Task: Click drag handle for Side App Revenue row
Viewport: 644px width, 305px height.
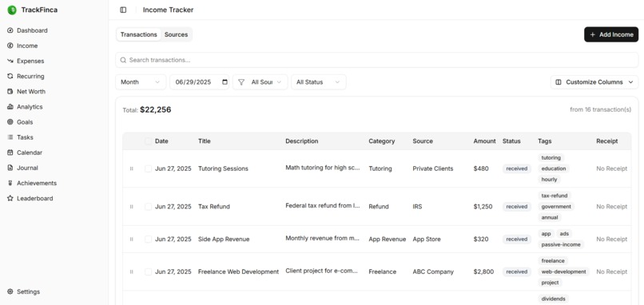Action: [131, 239]
